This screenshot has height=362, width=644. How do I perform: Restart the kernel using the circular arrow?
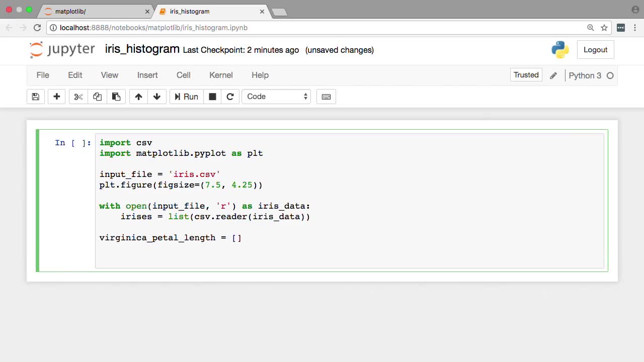click(x=230, y=97)
